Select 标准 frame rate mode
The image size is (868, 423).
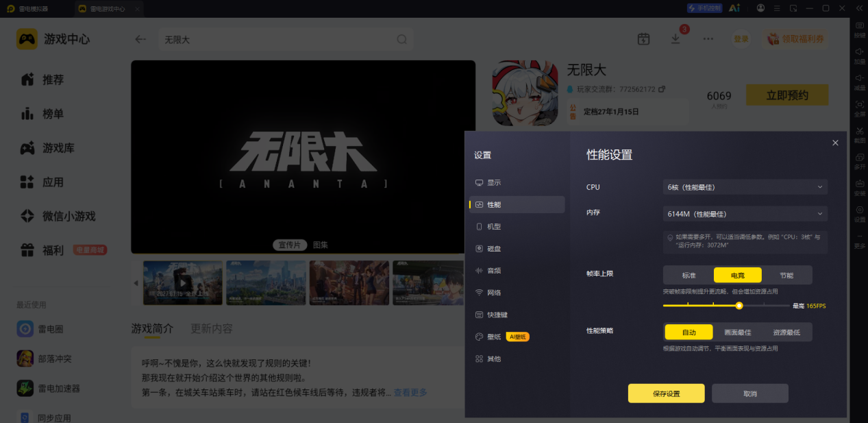point(689,275)
